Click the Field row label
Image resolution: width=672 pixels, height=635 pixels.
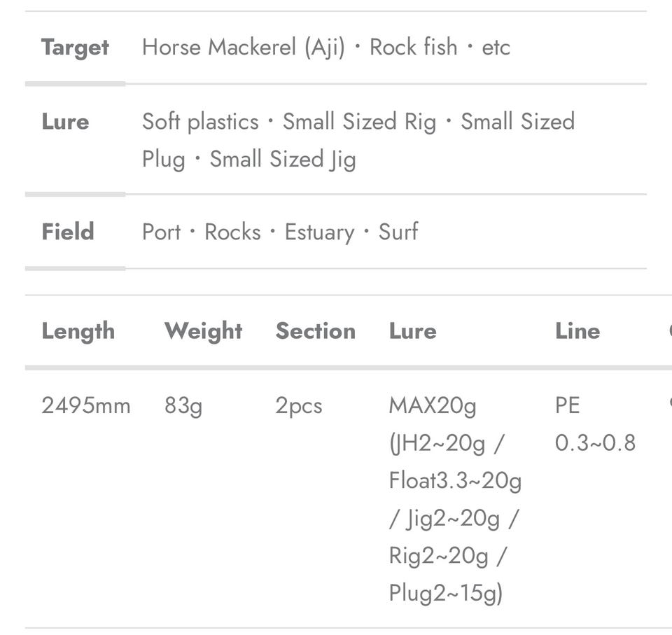coord(67,232)
